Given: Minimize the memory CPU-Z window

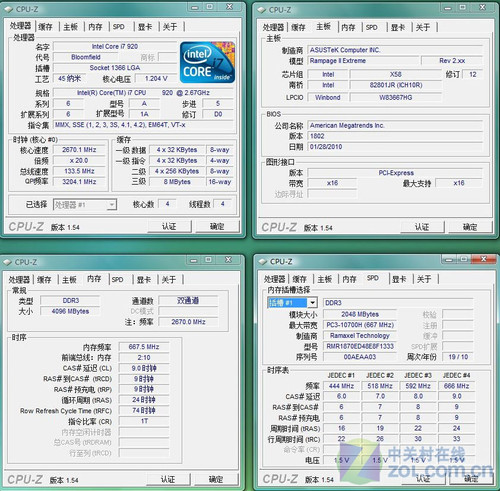Looking at the screenshot, I should (194, 260).
